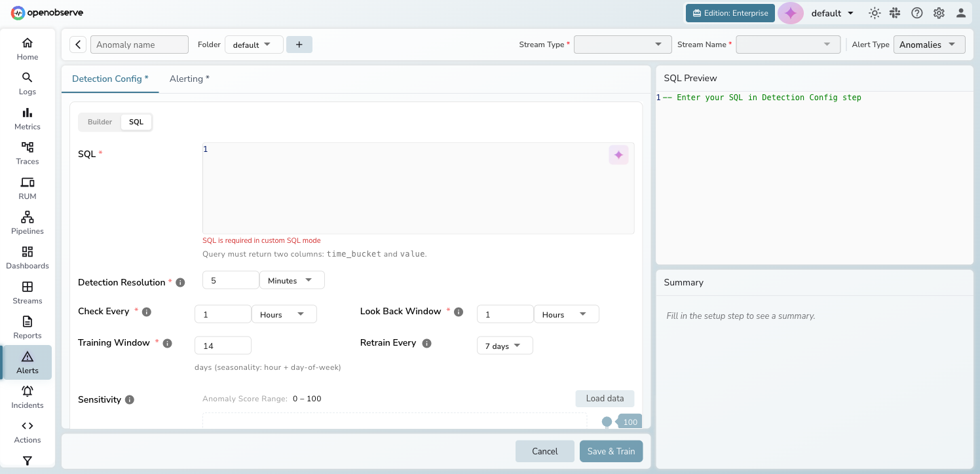Image resolution: width=980 pixels, height=474 pixels.
Task: Click the Load data button
Action: tap(604, 398)
